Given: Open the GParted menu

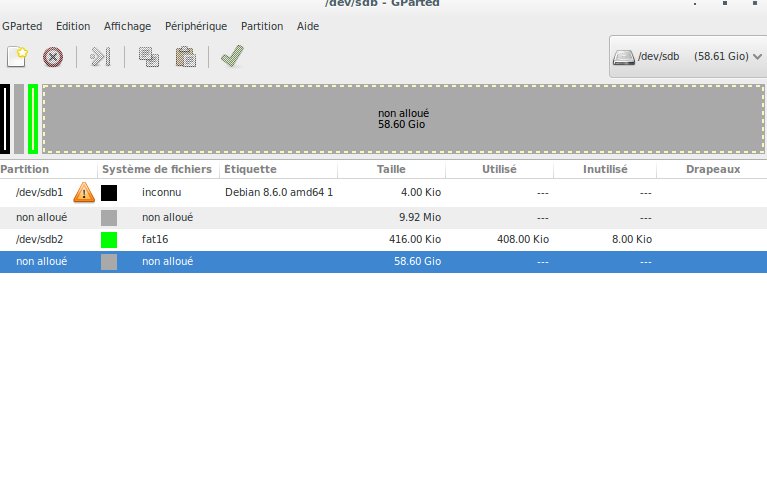Looking at the screenshot, I should tap(22, 26).
